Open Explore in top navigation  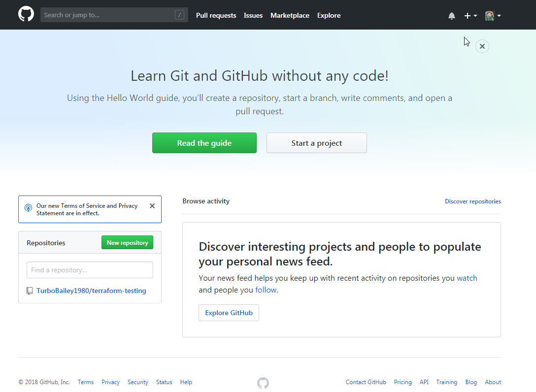(x=329, y=15)
